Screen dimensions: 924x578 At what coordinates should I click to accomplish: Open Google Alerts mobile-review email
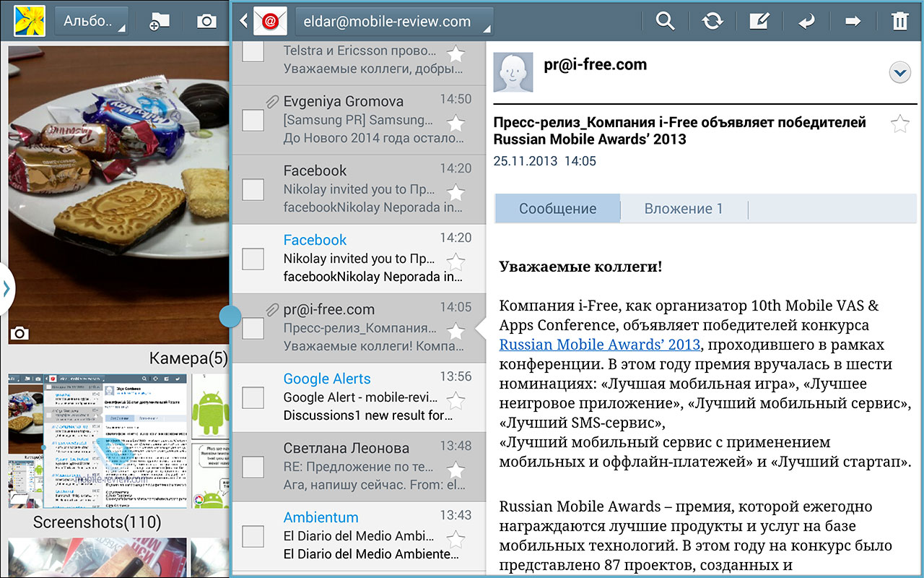tap(359, 397)
